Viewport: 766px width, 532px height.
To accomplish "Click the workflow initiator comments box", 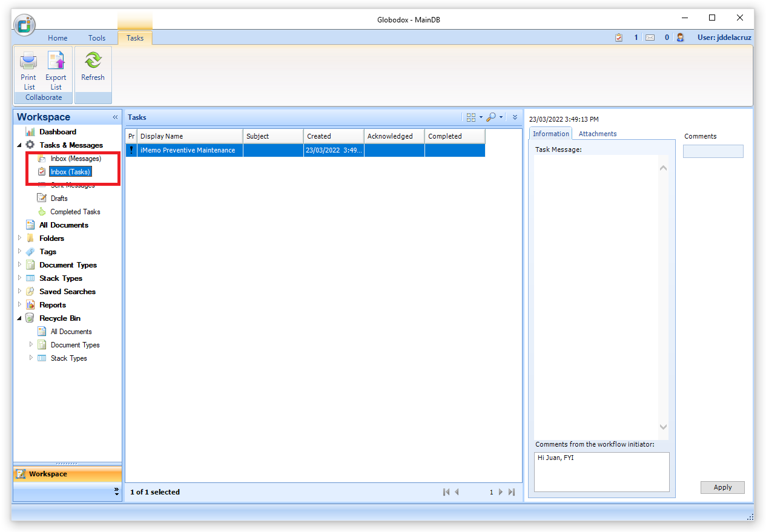I will [x=602, y=471].
